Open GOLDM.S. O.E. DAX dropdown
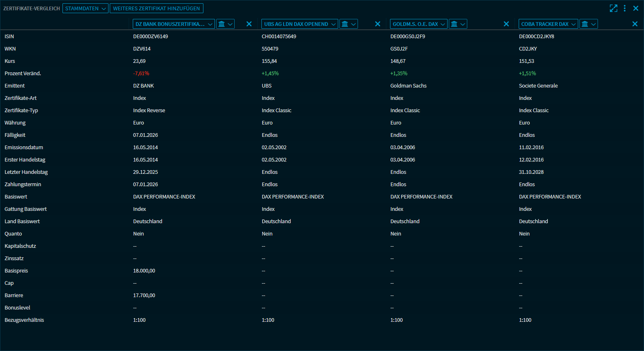644x351 pixels. coord(418,24)
